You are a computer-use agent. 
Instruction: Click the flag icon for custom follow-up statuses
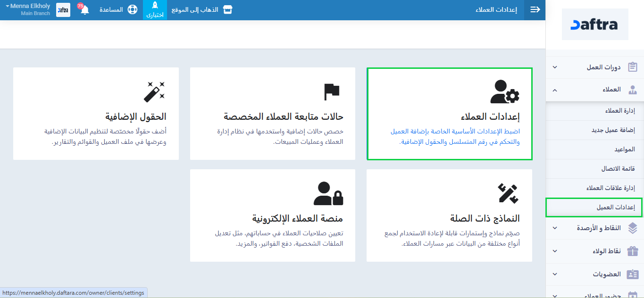(x=332, y=91)
